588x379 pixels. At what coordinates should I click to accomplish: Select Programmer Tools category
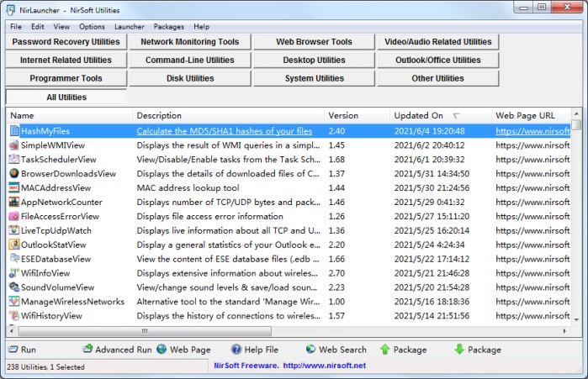point(66,78)
